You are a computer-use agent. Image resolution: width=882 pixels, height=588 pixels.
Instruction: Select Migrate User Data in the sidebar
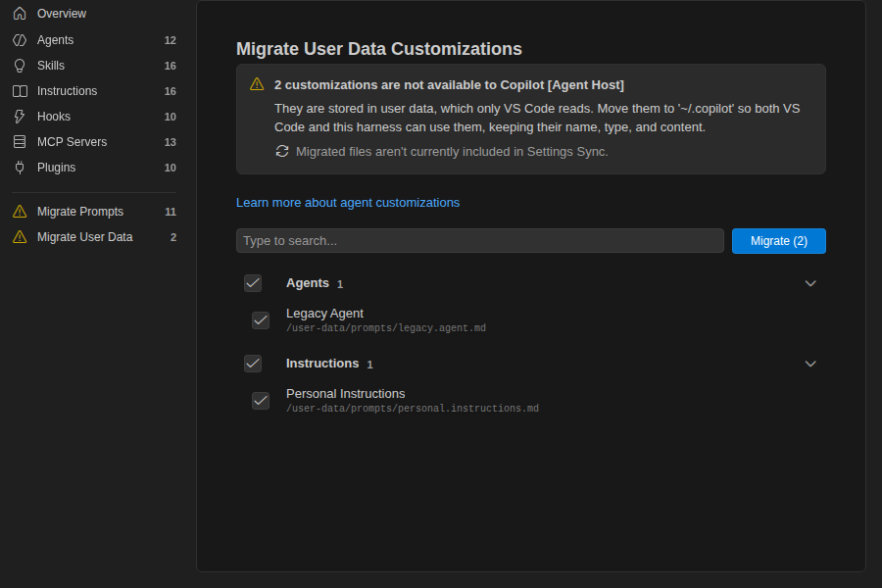click(94, 237)
